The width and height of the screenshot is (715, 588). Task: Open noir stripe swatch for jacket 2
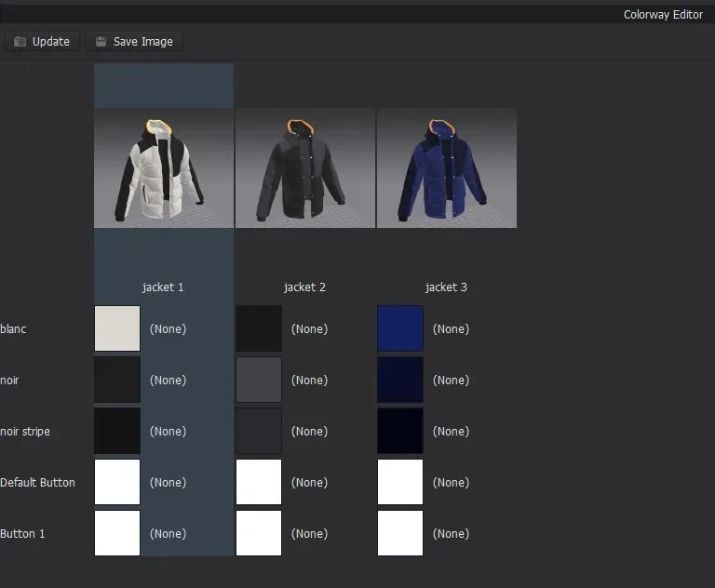click(x=259, y=431)
